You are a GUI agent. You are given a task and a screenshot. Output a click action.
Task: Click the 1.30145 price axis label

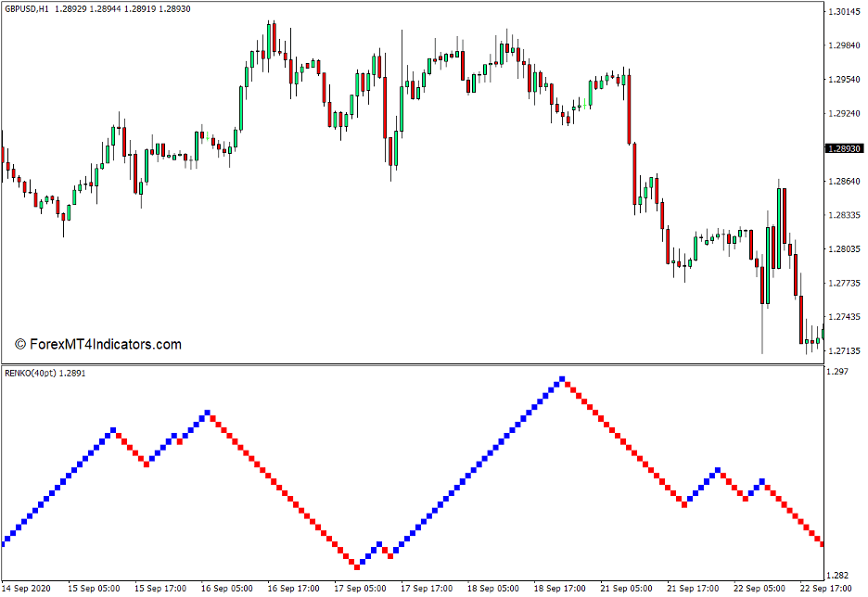(844, 12)
